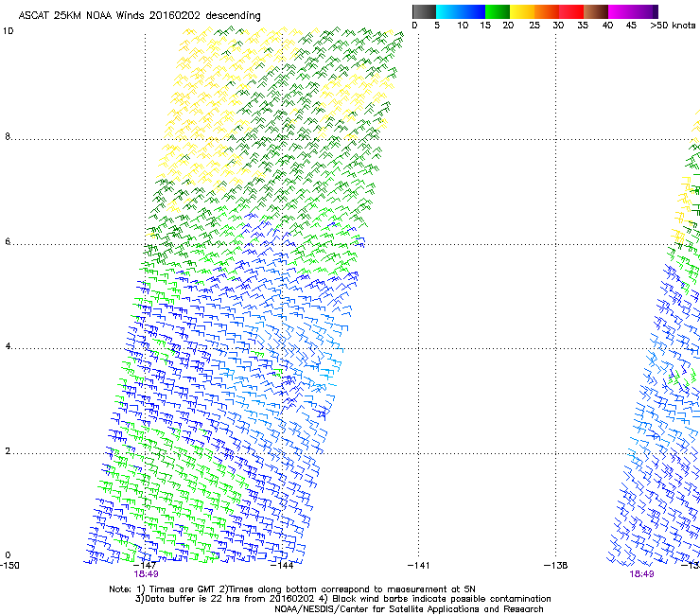Screen dimensions: 700x615
Task: Click the latitude '2' axis label
Action: tap(8, 451)
